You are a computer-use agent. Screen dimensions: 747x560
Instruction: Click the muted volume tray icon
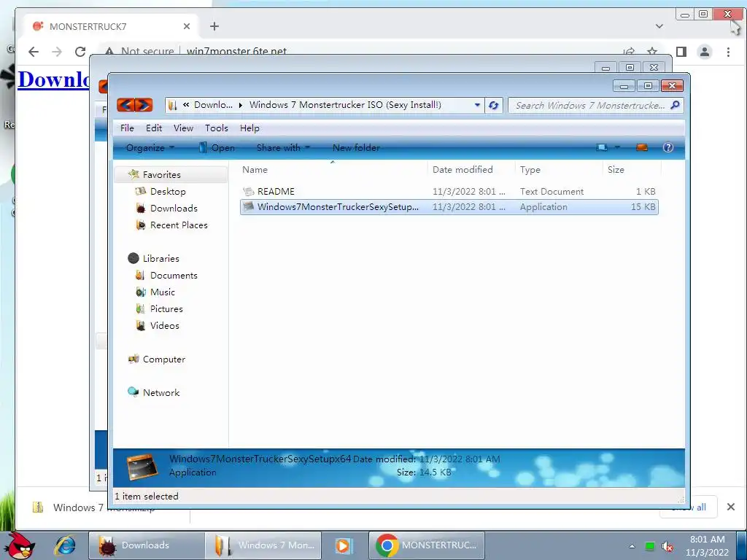coord(667,546)
